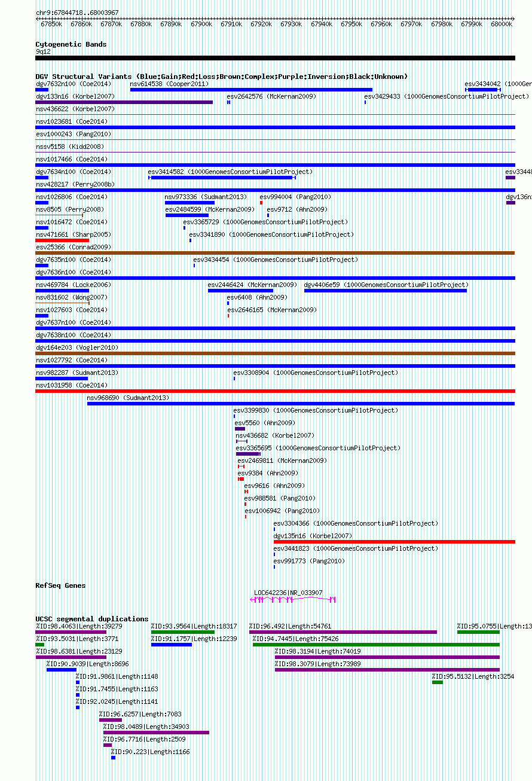Select variant esv25366 (Conrad2009) label

pyautogui.click(x=74, y=247)
